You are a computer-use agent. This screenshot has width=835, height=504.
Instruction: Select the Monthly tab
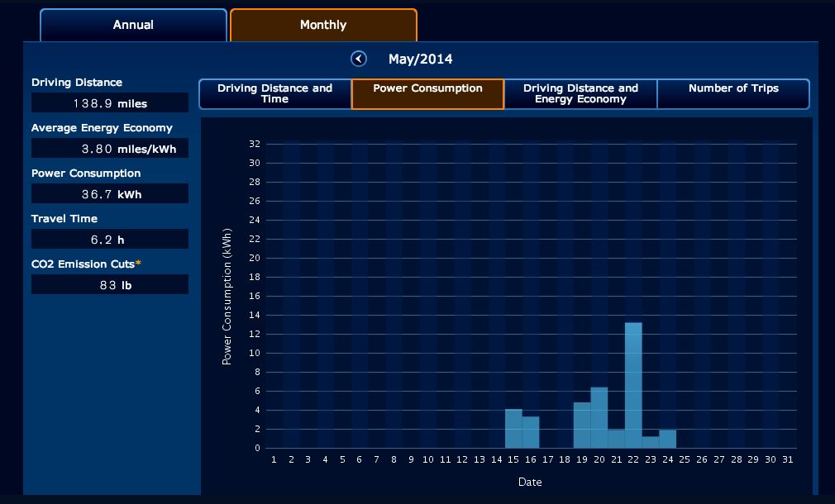323,25
